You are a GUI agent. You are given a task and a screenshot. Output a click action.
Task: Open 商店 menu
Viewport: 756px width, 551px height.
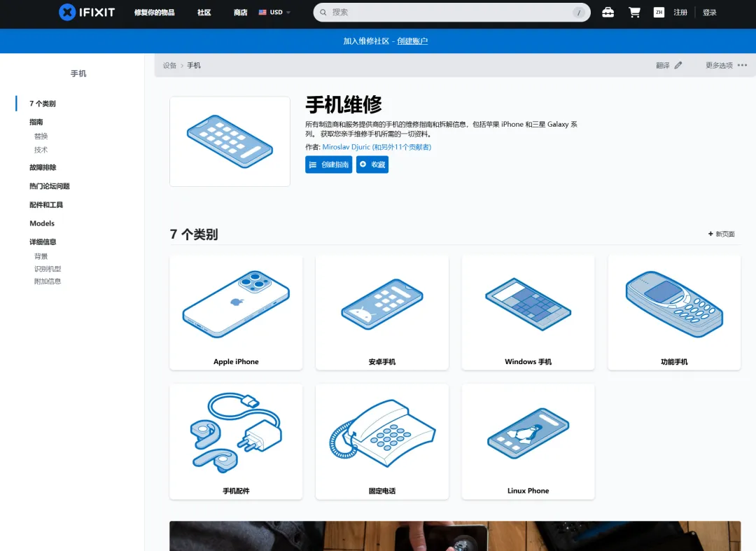tap(240, 12)
